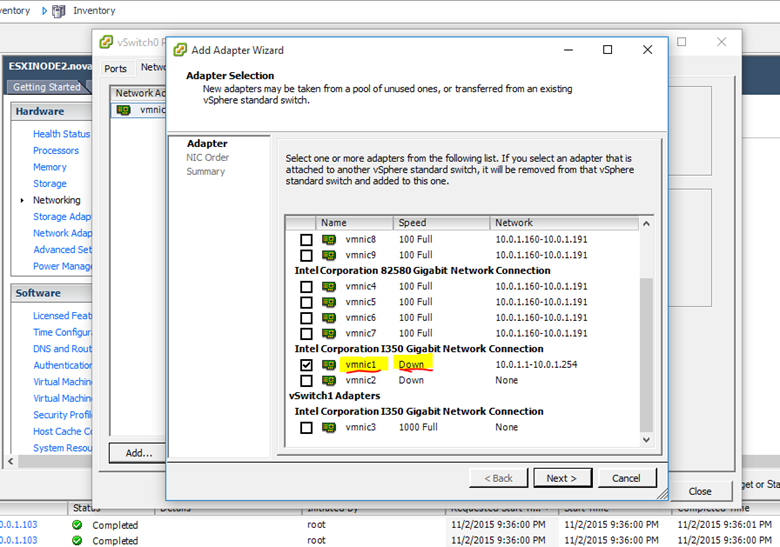This screenshot has height=547, width=780.
Task: Open the Health Status link
Action: [x=61, y=134]
